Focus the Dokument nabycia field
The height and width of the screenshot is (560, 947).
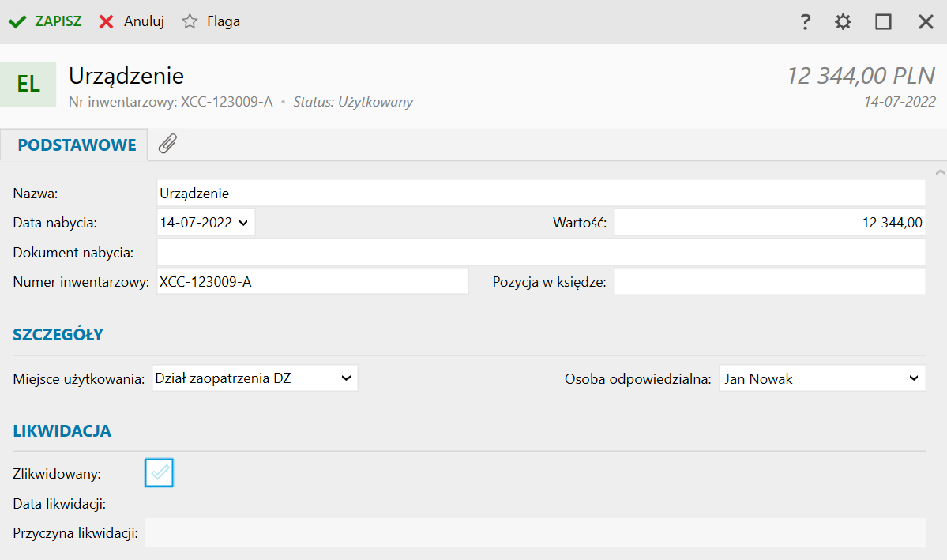click(x=540, y=253)
